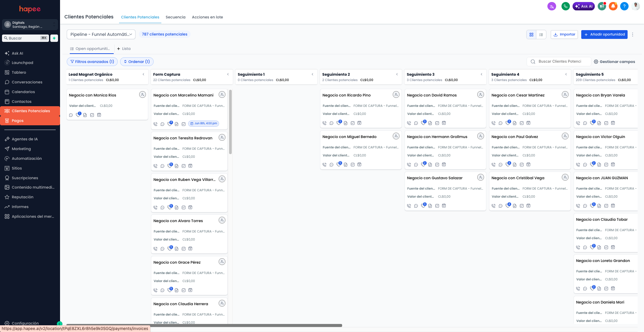644x332 pixels.
Task: Open notes icon on Alvaro Torres card
Action: (x=176, y=249)
